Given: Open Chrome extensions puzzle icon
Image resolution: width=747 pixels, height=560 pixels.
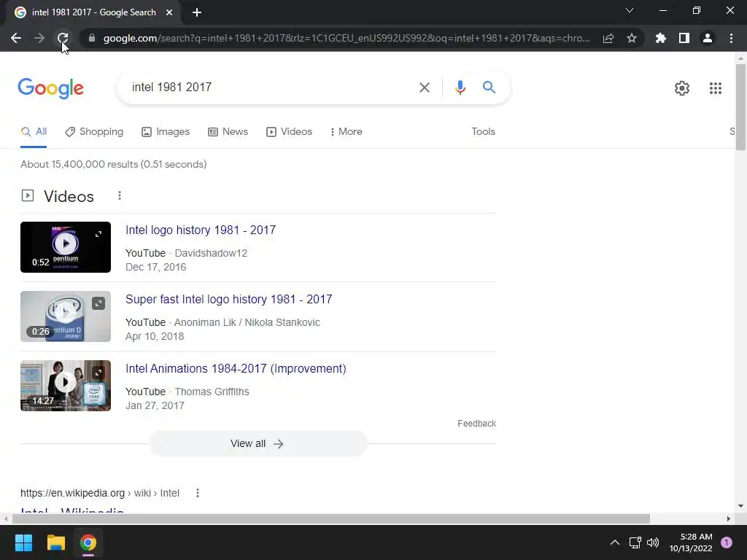Looking at the screenshot, I should (661, 38).
